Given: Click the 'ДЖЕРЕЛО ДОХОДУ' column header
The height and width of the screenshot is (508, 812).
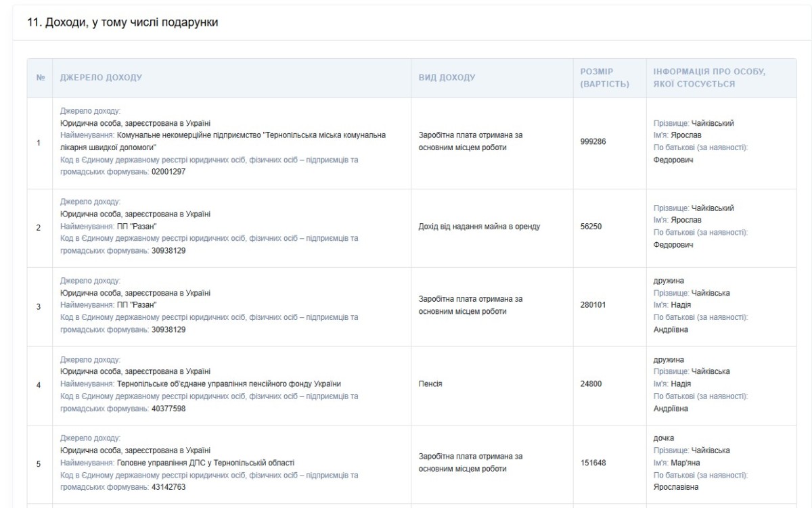Looking at the screenshot, I should 101,78.
